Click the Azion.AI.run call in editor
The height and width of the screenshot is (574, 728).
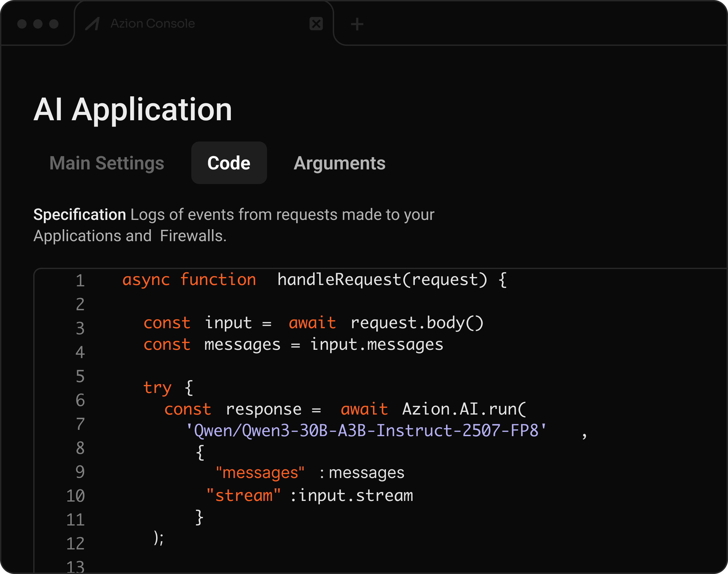pyautogui.click(x=464, y=409)
